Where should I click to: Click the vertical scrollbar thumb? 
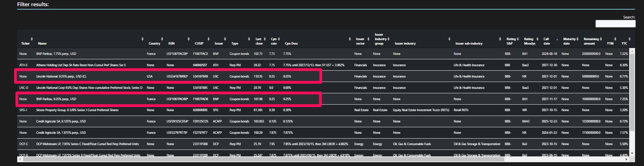point(632,92)
